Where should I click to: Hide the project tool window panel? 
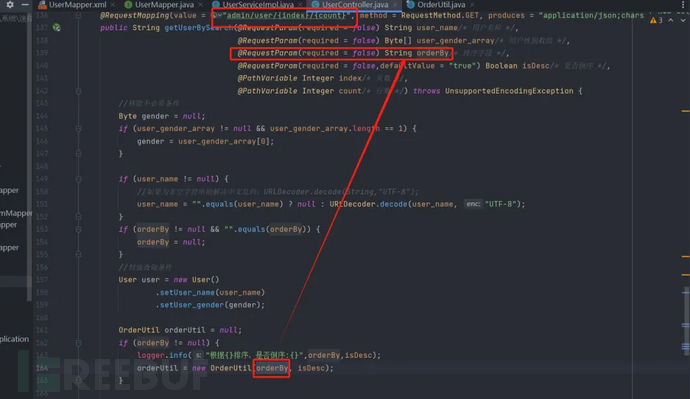[25, 4]
